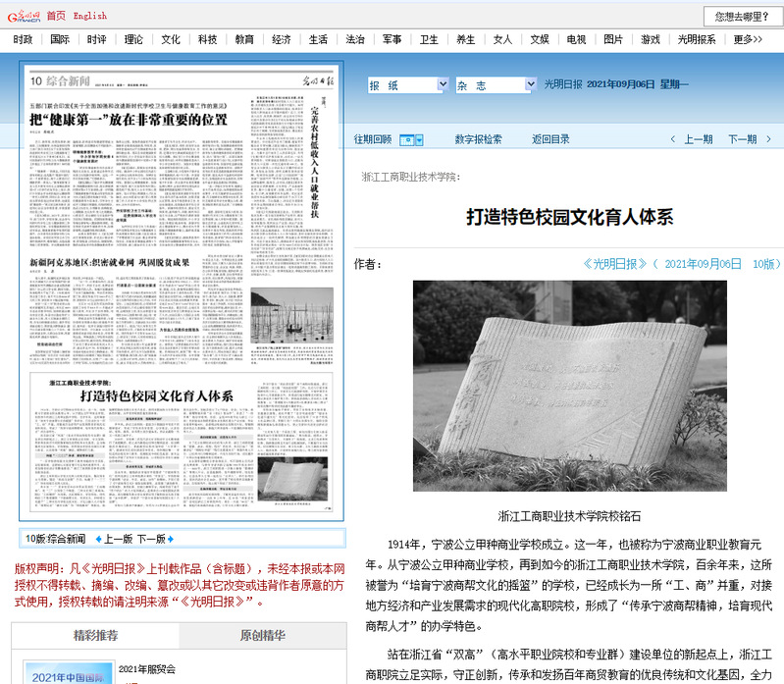Click the left arrow before 上一期
784x684 pixels.
673,139
